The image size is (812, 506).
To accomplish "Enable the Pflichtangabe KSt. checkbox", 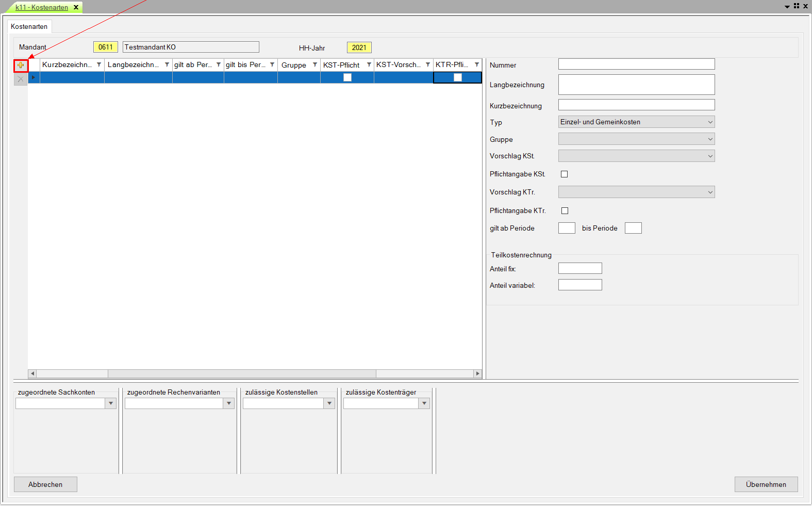I will (565, 174).
